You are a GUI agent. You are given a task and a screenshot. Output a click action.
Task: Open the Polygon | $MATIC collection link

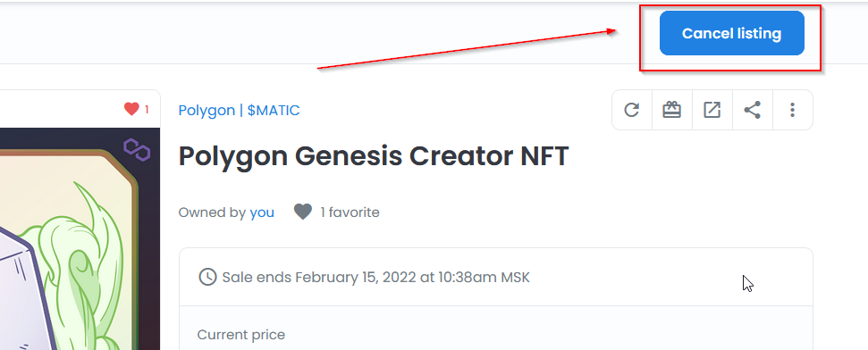[239, 111]
